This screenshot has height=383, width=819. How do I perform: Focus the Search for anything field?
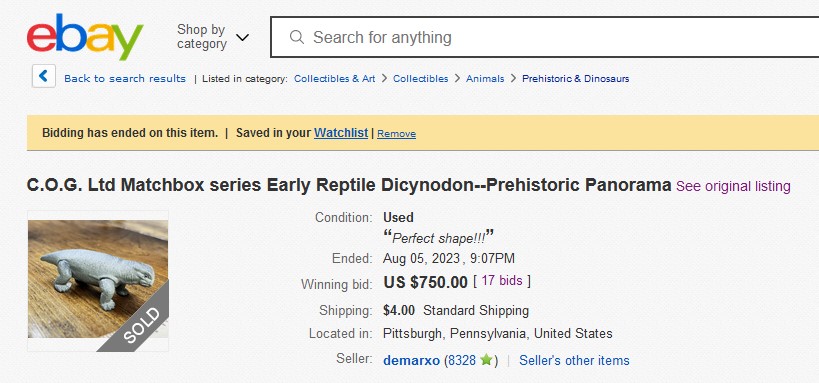[x=544, y=37]
